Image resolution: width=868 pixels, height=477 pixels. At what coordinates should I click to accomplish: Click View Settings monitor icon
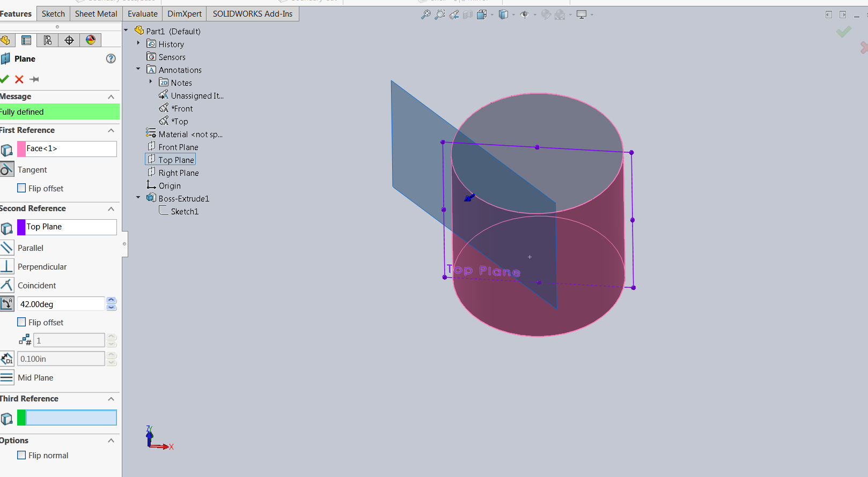(582, 14)
